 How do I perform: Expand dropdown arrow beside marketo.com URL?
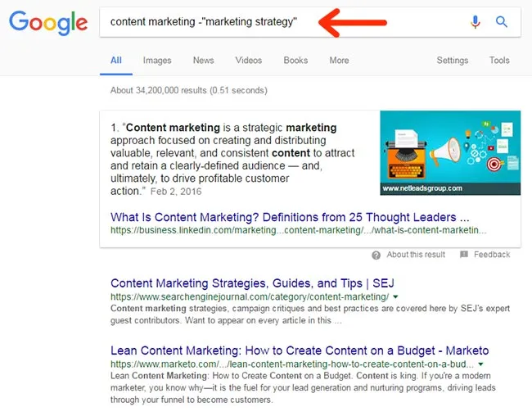pyautogui.click(x=480, y=364)
